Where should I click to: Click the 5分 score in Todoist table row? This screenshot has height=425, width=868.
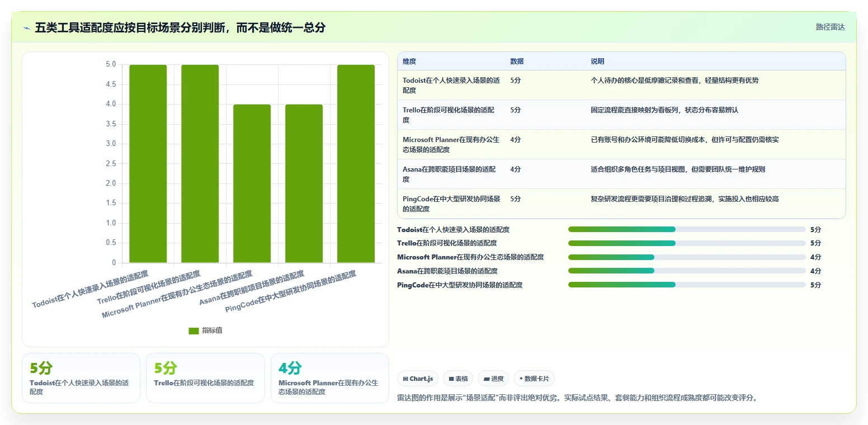tap(515, 81)
